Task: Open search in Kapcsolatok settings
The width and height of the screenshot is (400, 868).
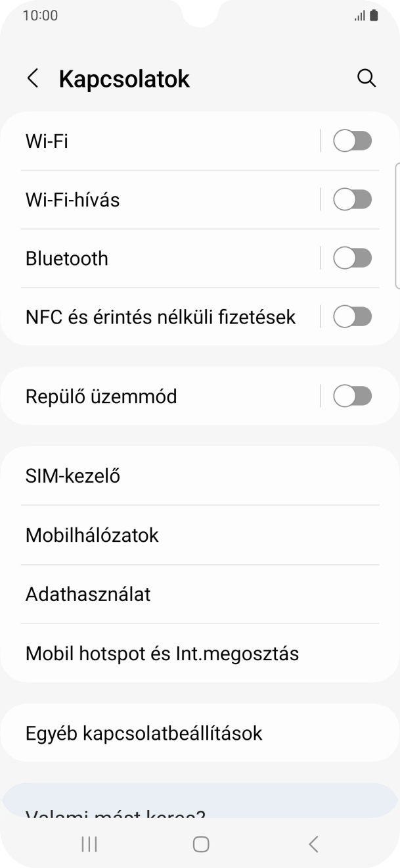Action: pos(367,78)
